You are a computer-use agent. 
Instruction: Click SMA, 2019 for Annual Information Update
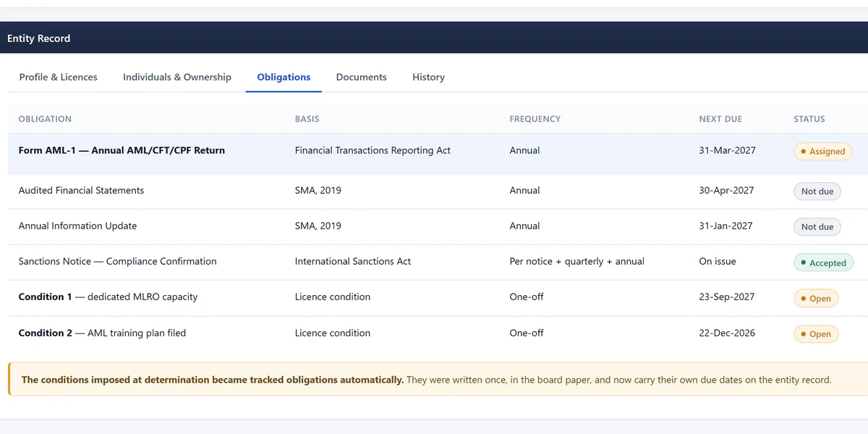pos(318,226)
